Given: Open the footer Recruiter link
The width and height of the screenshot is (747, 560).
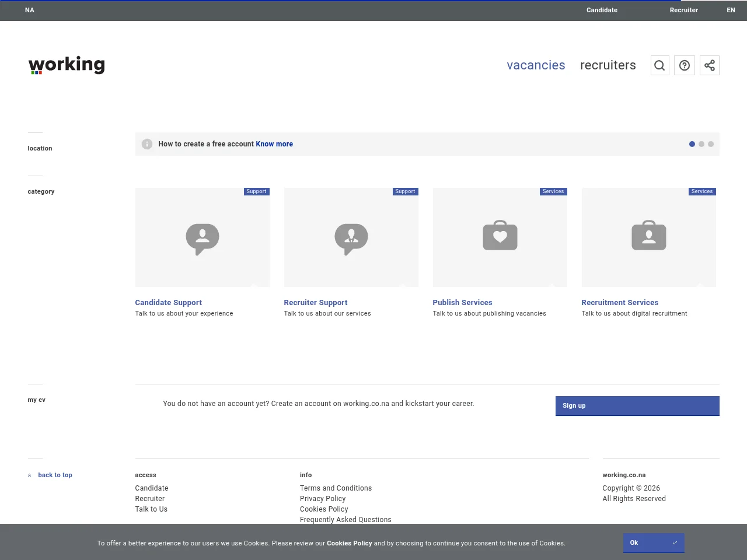Looking at the screenshot, I should [150, 499].
